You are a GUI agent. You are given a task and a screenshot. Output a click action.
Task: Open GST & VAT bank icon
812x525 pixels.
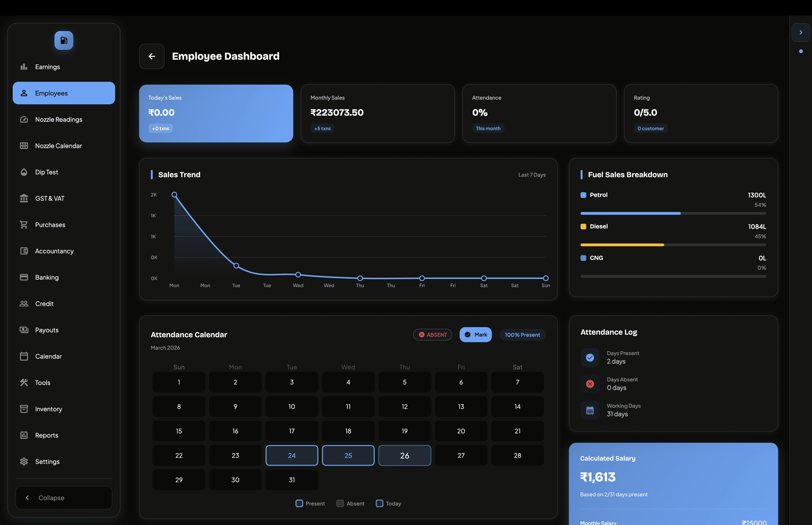pos(24,198)
